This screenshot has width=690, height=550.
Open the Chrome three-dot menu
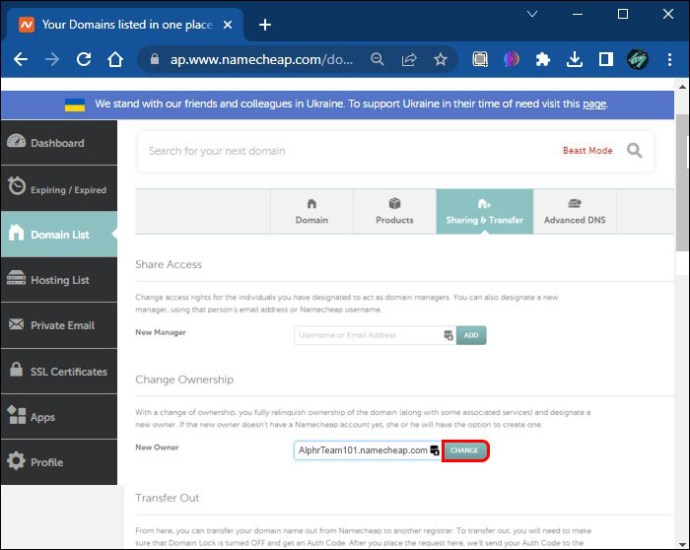[669, 59]
